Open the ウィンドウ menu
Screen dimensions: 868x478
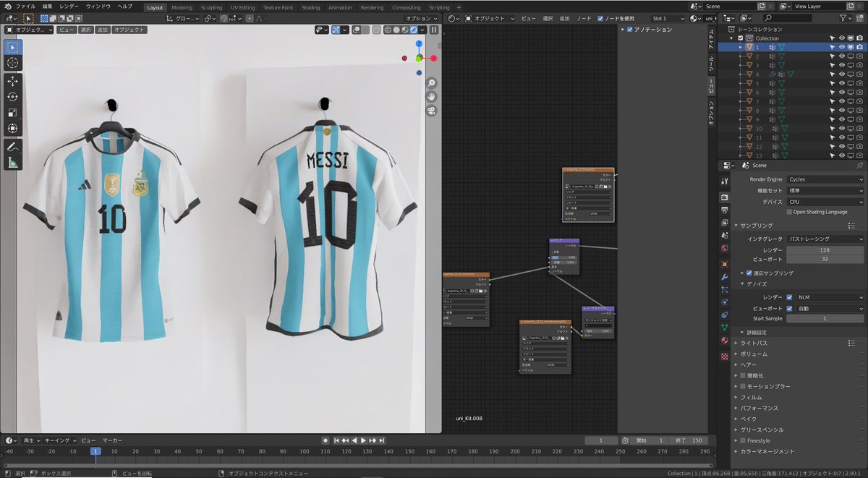(98, 6)
